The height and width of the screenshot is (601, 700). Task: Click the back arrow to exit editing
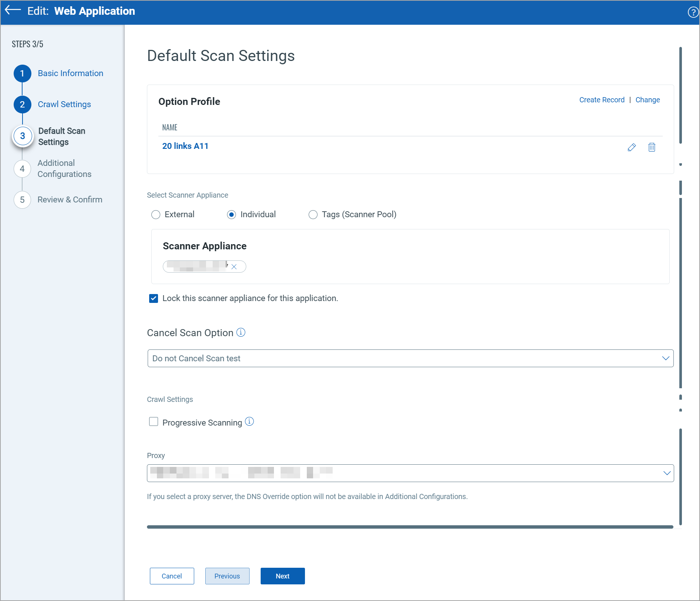[x=12, y=11]
